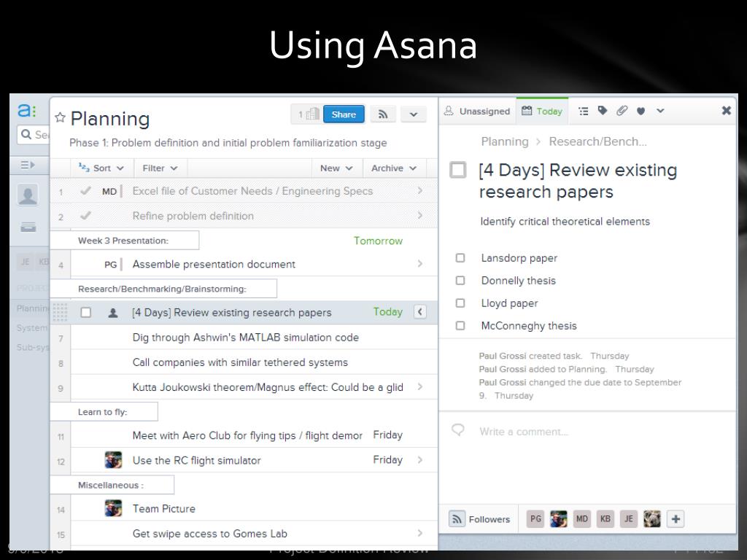Check the Donnelly thesis subtask
Screen dimensions: 747x560
pos(460,281)
